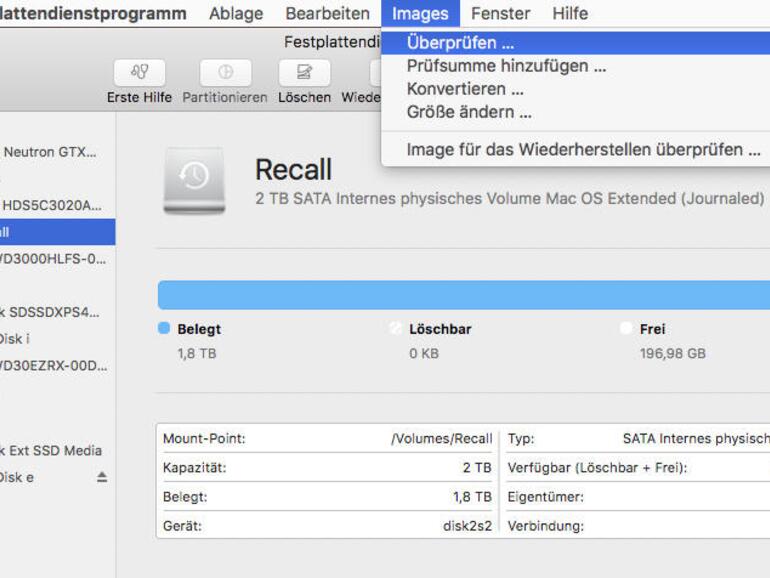Image resolution: width=770 pixels, height=578 pixels.
Task: Click the Mount-Point: label
Action: [204, 439]
